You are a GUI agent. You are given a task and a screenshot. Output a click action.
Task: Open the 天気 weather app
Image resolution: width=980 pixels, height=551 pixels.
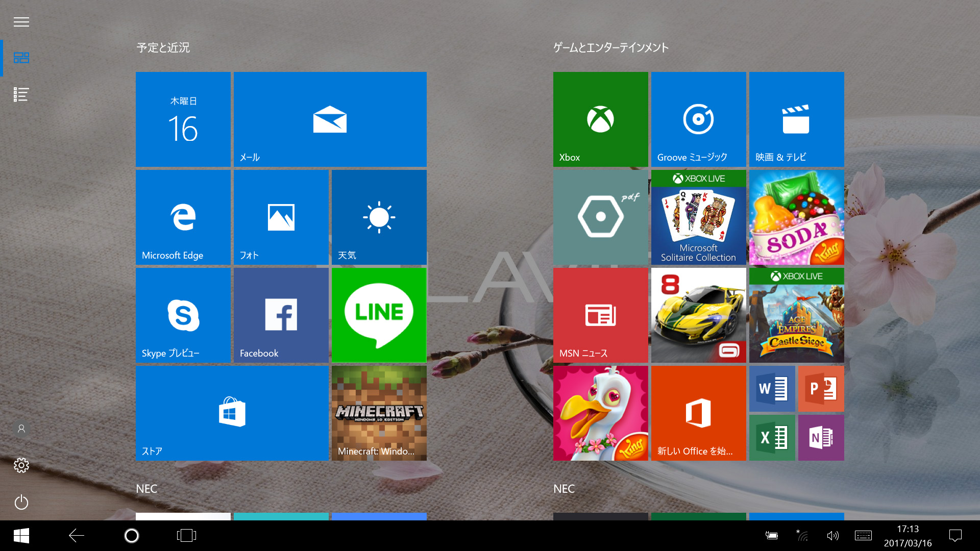(378, 217)
